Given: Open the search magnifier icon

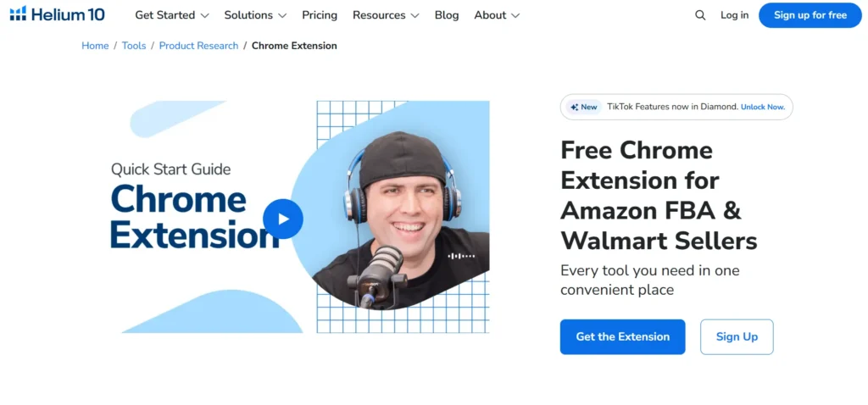Looking at the screenshot, I should tap(700, 15).
